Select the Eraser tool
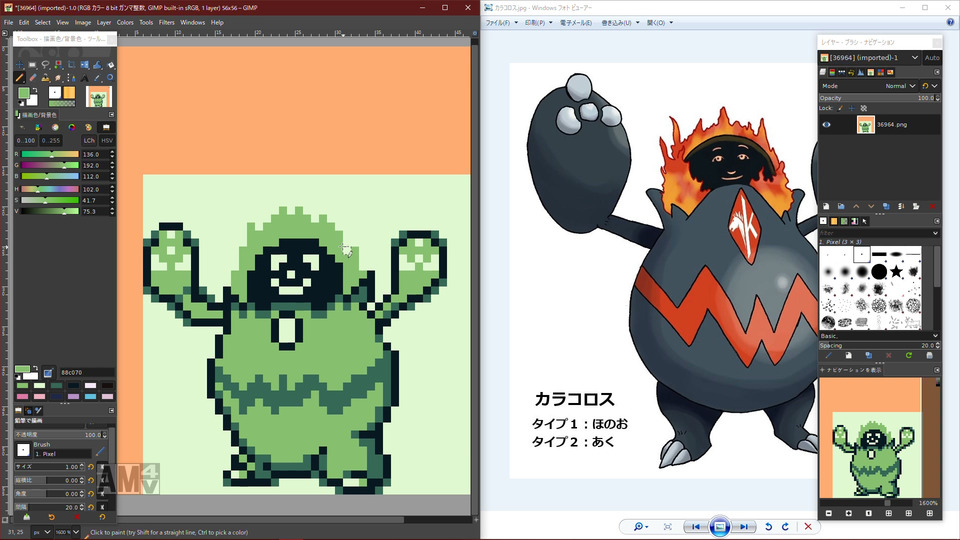Image resolution: width=960 pixels, height=540 pixels. click(x=32, y=78)
